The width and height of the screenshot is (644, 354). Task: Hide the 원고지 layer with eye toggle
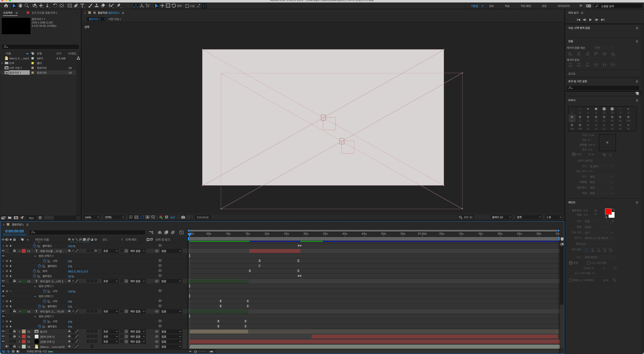coord(3,331)
